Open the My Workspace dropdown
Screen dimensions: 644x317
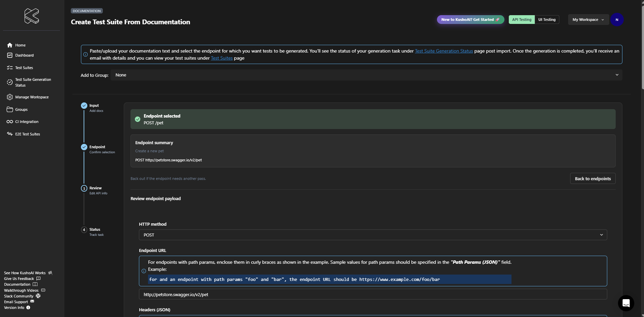coord(588,20)
